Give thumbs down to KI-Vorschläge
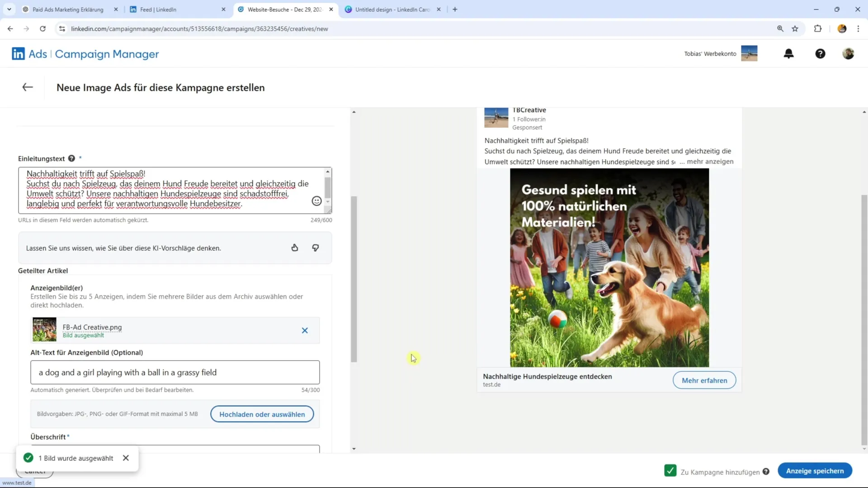 [316, 248]
